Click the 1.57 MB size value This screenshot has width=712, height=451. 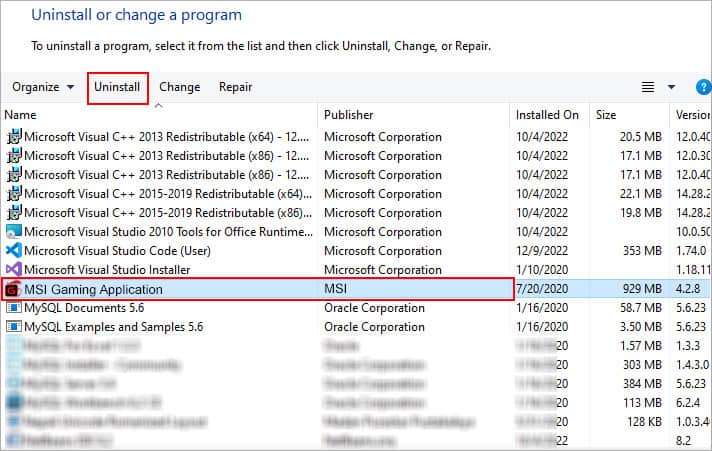641,346
